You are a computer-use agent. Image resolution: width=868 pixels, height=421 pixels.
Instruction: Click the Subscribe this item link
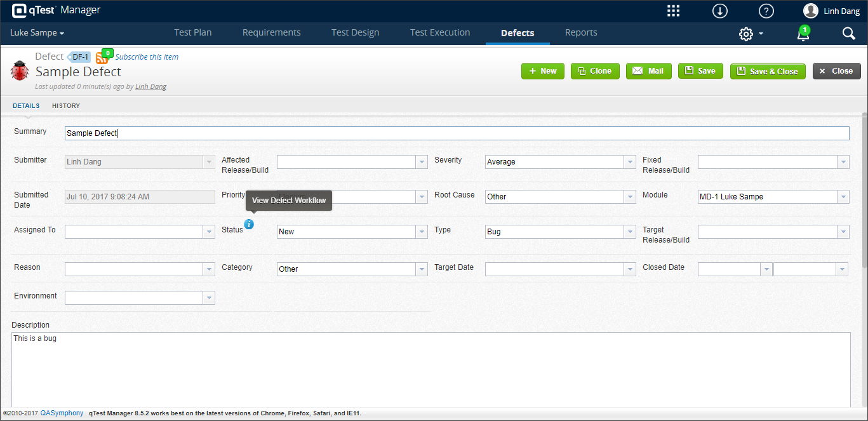[147, 57]
